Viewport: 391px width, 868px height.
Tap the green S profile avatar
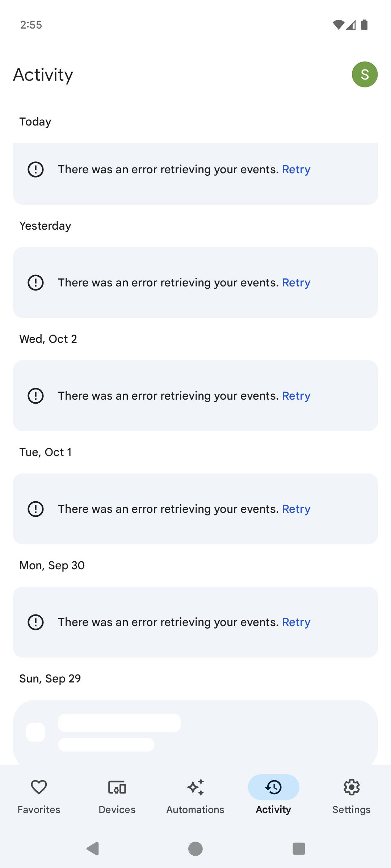pyautogui.click(x=365, y=75)
